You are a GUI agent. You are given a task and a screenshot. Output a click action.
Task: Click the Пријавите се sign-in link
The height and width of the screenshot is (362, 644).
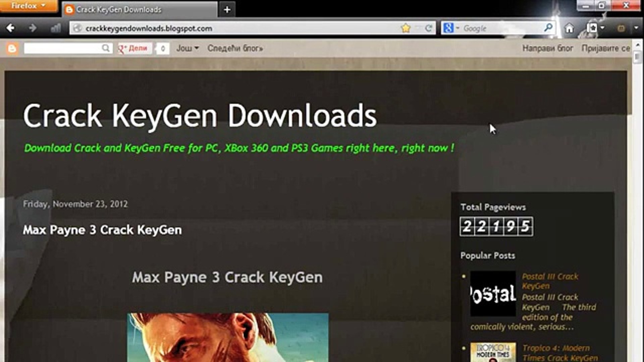click(605, 48)
